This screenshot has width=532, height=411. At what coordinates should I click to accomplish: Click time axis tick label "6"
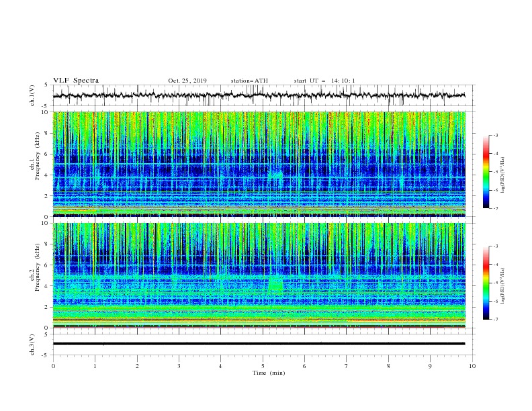click(x=304, y=366)
